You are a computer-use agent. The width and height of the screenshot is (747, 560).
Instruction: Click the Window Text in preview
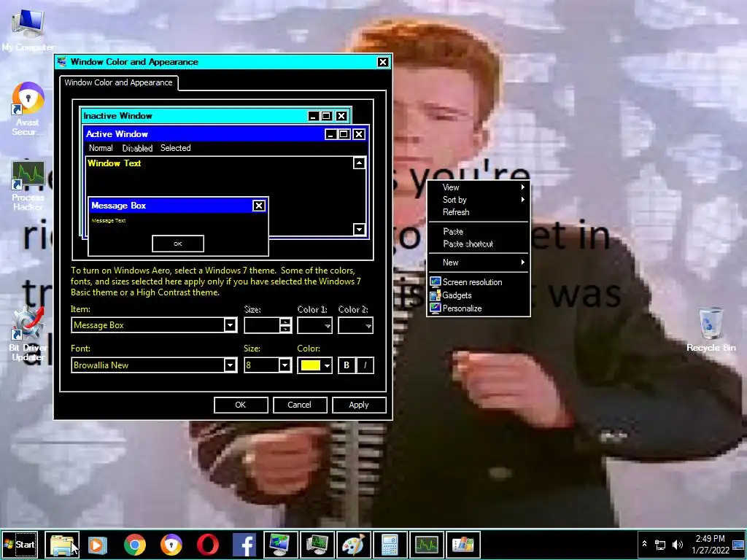coord(115,163)
